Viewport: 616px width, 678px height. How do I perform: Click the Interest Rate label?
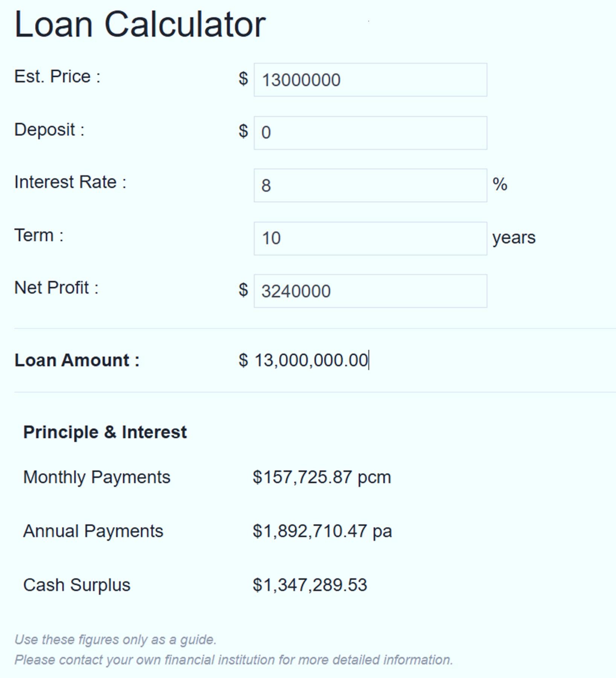[x=70, y=182]
